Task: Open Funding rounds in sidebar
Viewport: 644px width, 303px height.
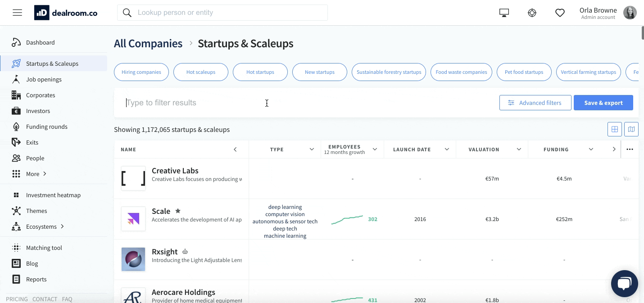Action: coord(46,127)
